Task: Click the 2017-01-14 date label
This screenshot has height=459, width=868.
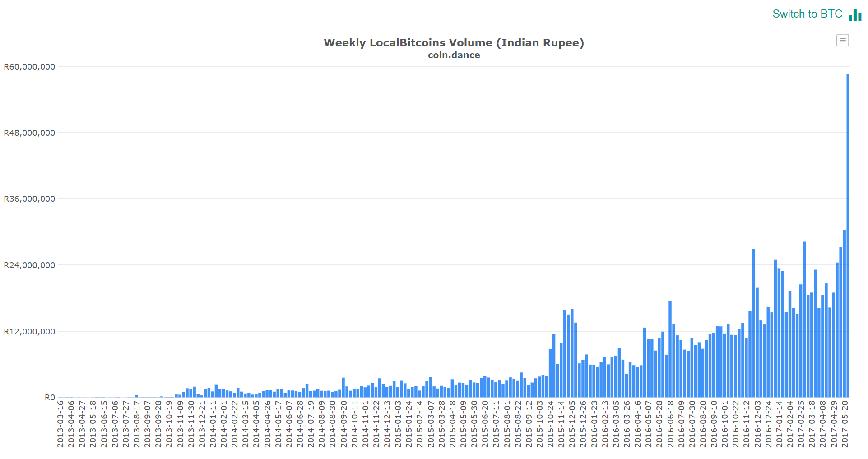Action: pos(780,424)
